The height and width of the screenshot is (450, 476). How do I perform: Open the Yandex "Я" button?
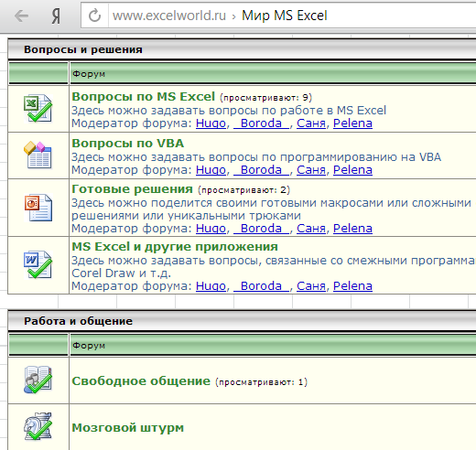click(56, 16)
